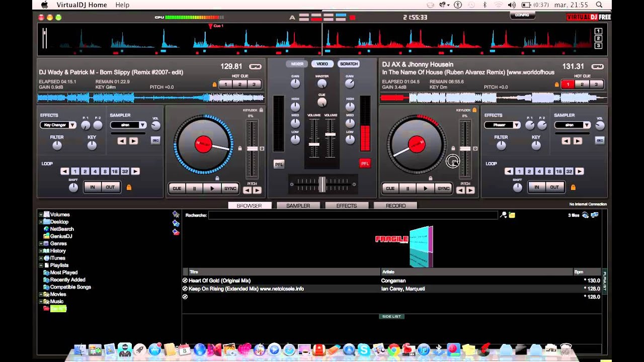Click the orange loop lock icon on right deck
644x362 pixels.
tap(573, 187)
